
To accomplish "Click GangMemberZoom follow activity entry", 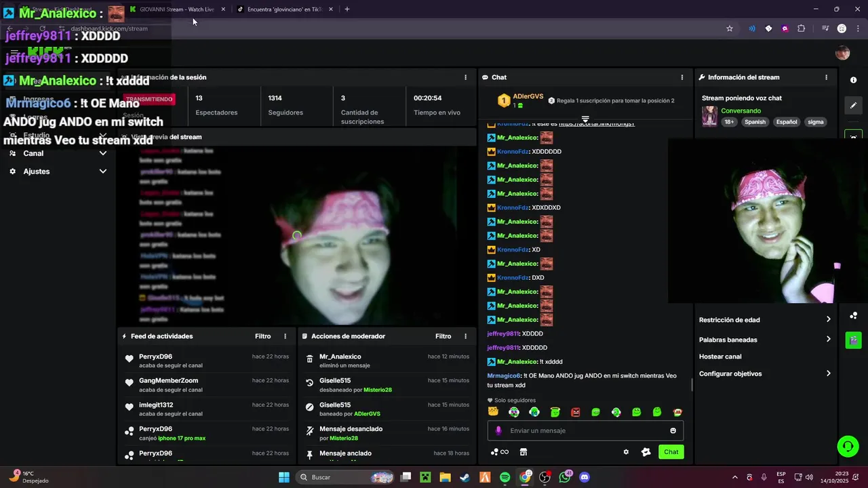I will click(x=208, y=385).
